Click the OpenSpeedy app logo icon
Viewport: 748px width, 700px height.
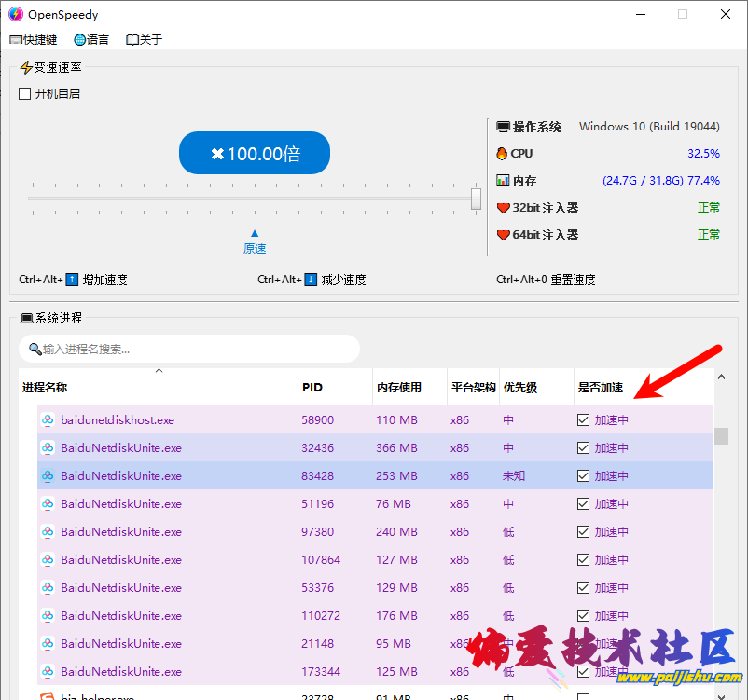click(x=16, y=14)
